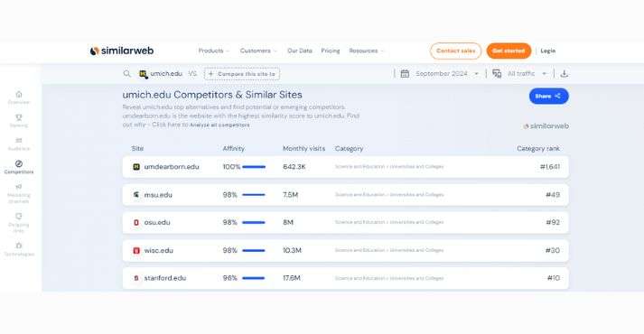Click the Affinity column header
The width and height of the screenshot is (644, 334).
pos(234,149)
